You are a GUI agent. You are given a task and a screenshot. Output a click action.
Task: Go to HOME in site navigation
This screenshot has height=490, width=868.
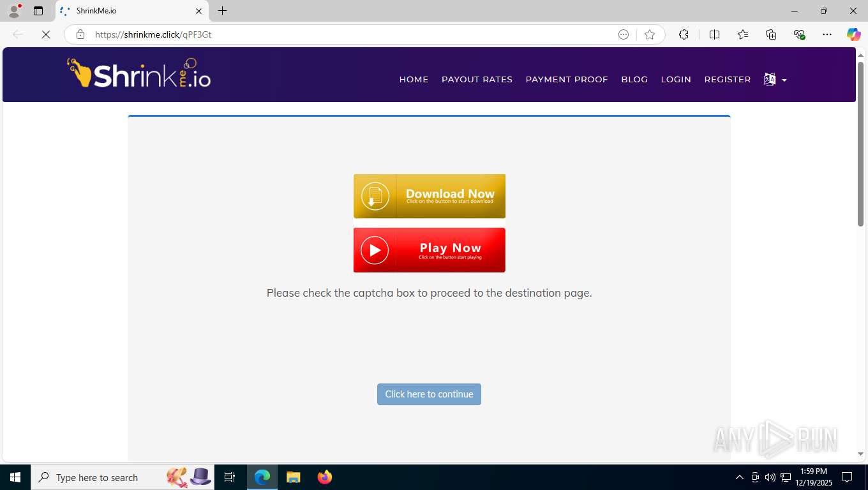[x=414, y=79]
